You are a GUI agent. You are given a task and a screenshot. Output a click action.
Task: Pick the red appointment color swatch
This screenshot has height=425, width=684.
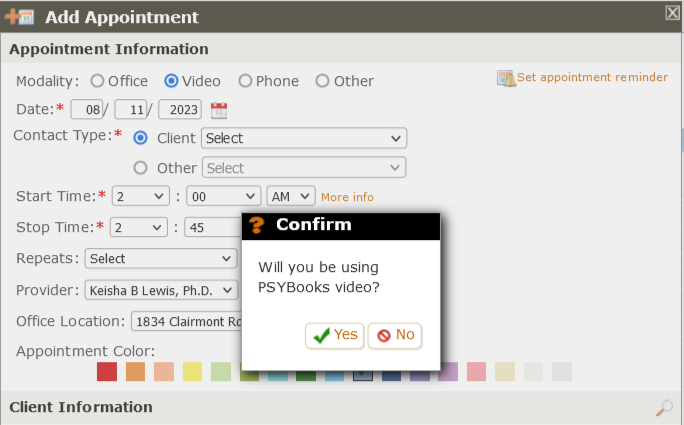[107, 372]
